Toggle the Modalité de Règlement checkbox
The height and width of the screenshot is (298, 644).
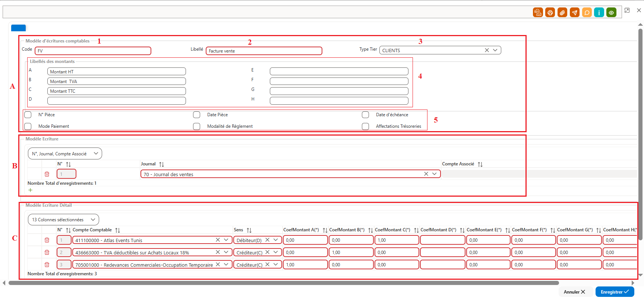point(197,126)
